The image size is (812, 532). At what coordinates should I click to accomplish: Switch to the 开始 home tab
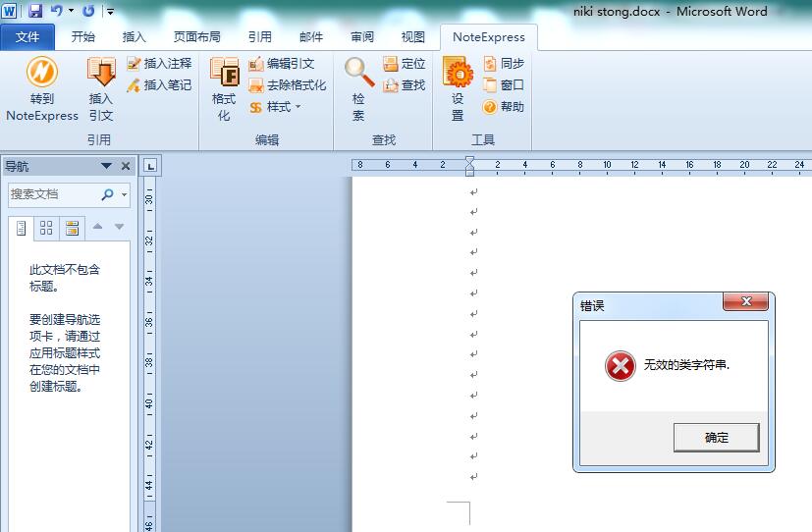click(x=82, y=36)
